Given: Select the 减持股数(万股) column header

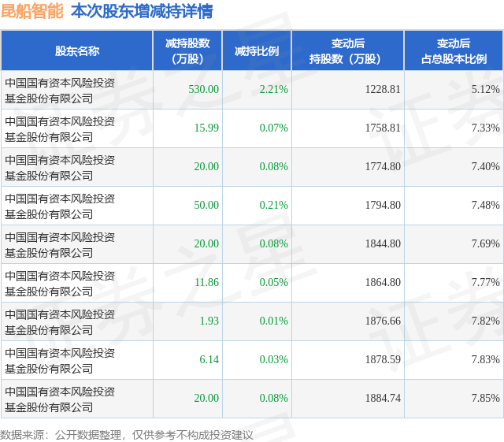Looking at the screenshot, I should [x=187, y=51].
